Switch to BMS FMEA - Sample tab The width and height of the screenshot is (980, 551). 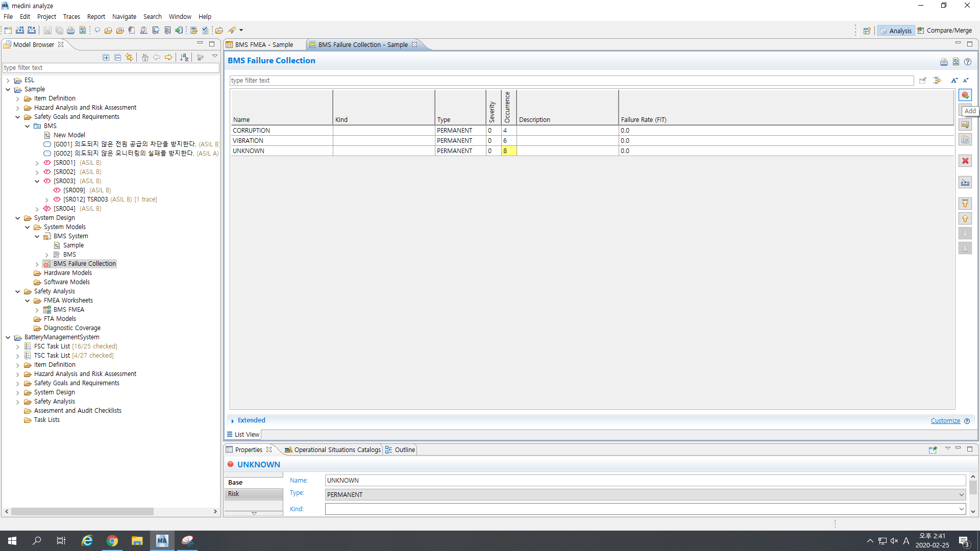click(x=263, y=45)
